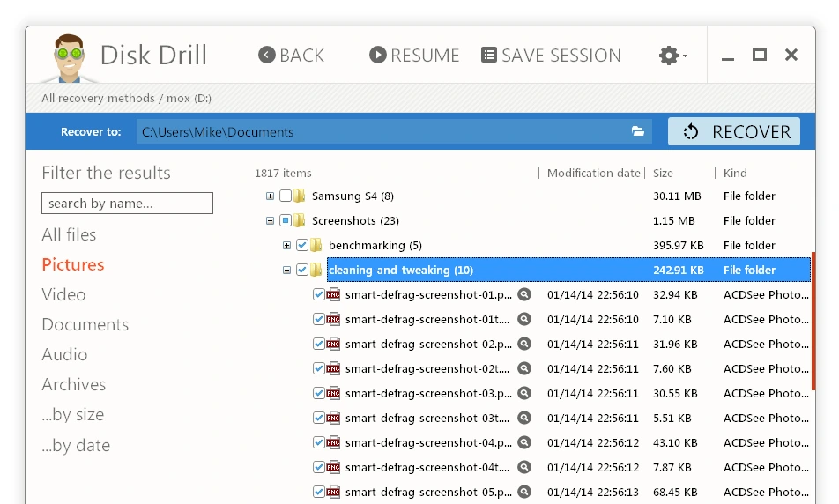
Task: Click the orange vertical scrollbar of file list
Action: click(813, 321)
